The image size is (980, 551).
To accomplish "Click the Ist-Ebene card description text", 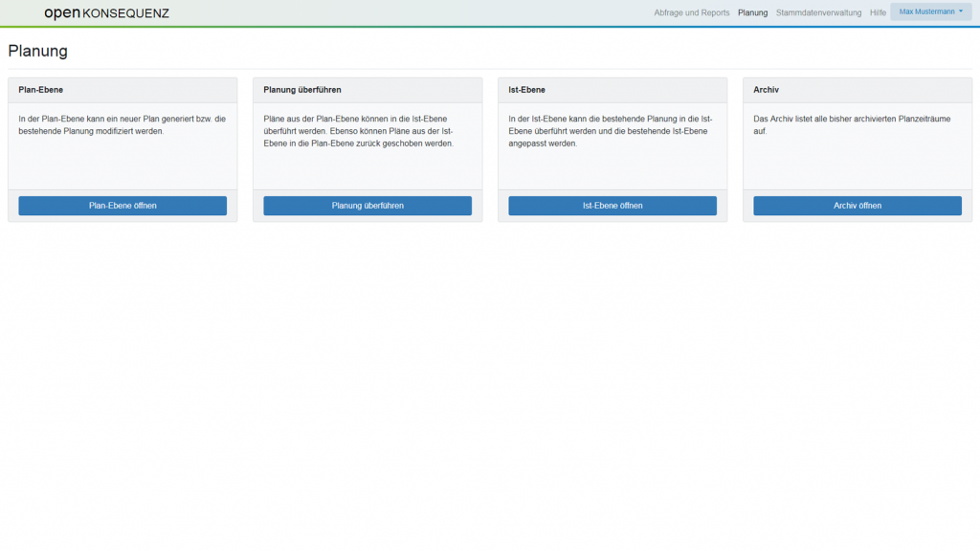I will pos(612,131).
